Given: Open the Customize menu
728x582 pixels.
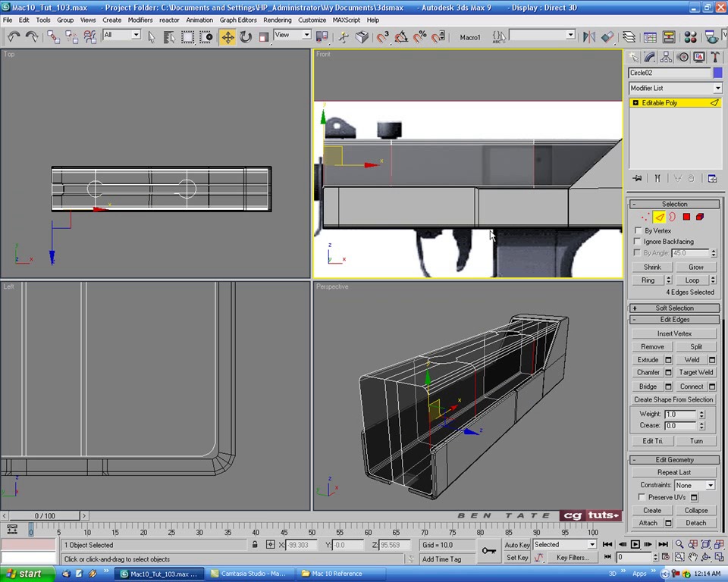Looking at the screenshot, I should tap(312, 20).
